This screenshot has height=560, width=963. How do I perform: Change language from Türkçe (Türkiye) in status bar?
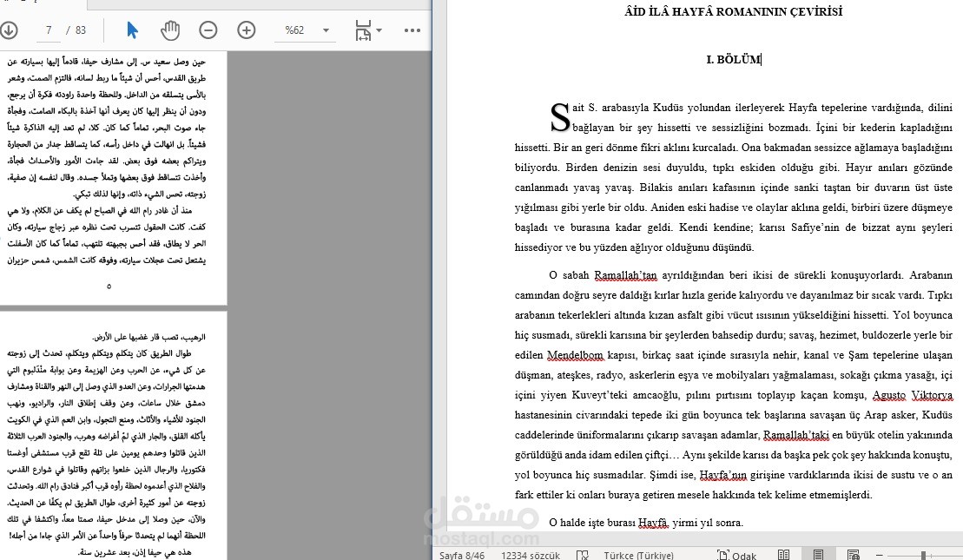click(639, 555)
